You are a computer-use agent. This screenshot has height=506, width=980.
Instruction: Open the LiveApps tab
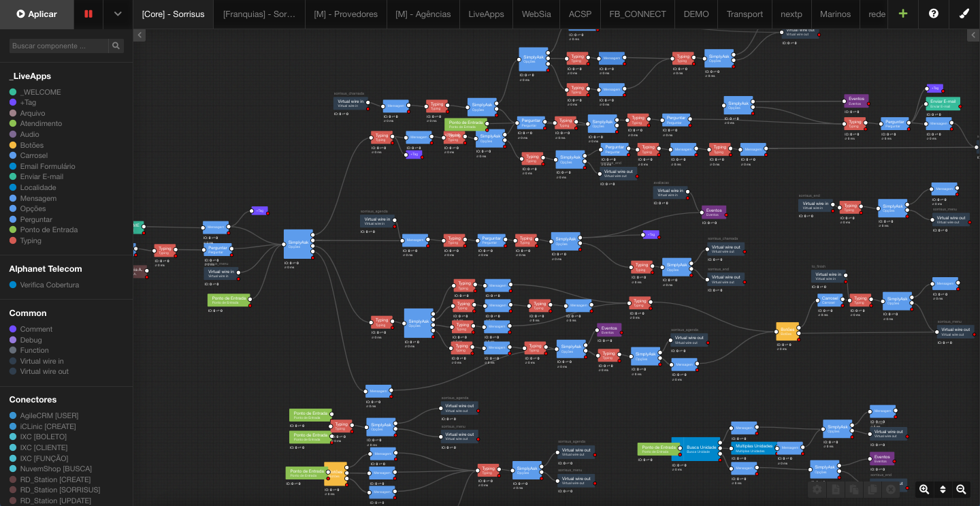pos(486,14)
